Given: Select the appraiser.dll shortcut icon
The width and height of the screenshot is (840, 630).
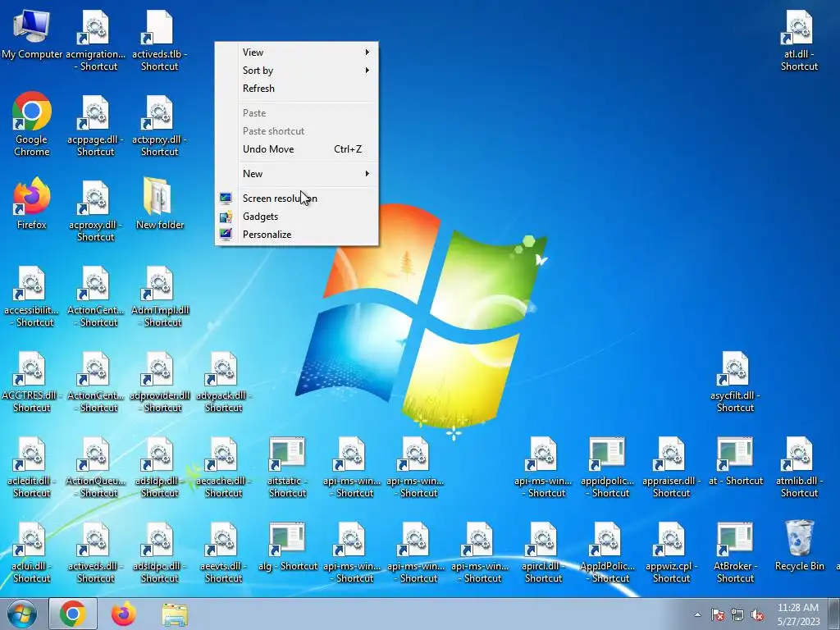Looking at the screenshot, I should 671,467.
